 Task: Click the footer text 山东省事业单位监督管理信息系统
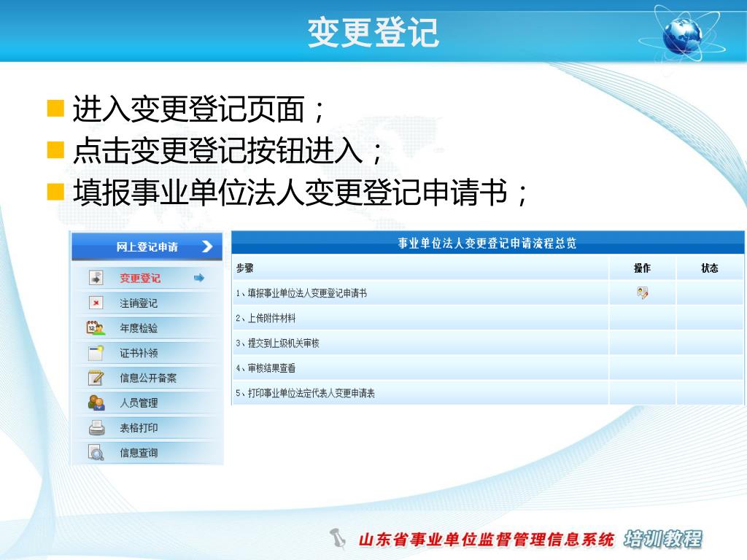point(486,540)
